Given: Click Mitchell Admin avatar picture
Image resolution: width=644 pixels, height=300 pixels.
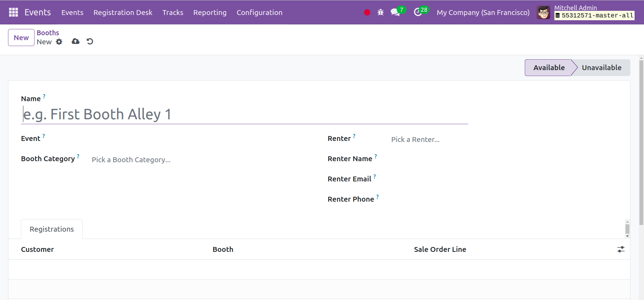Looking at the screenshot, I should [x=544, y=13].
